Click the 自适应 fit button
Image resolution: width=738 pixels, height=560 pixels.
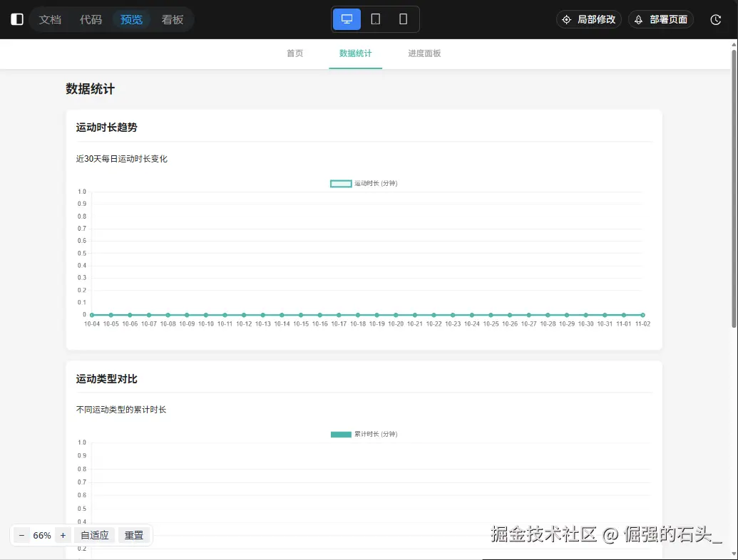(95, 535)
